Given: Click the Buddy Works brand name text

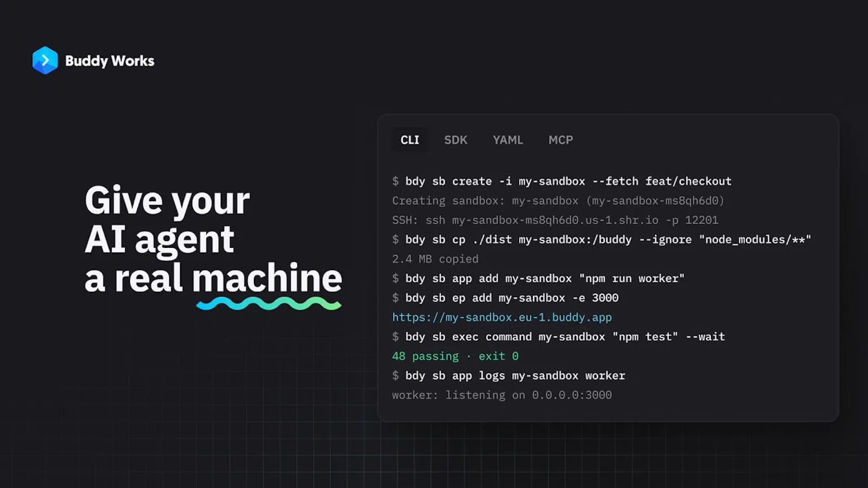Looking at the screenshot, I should point(110,61).
